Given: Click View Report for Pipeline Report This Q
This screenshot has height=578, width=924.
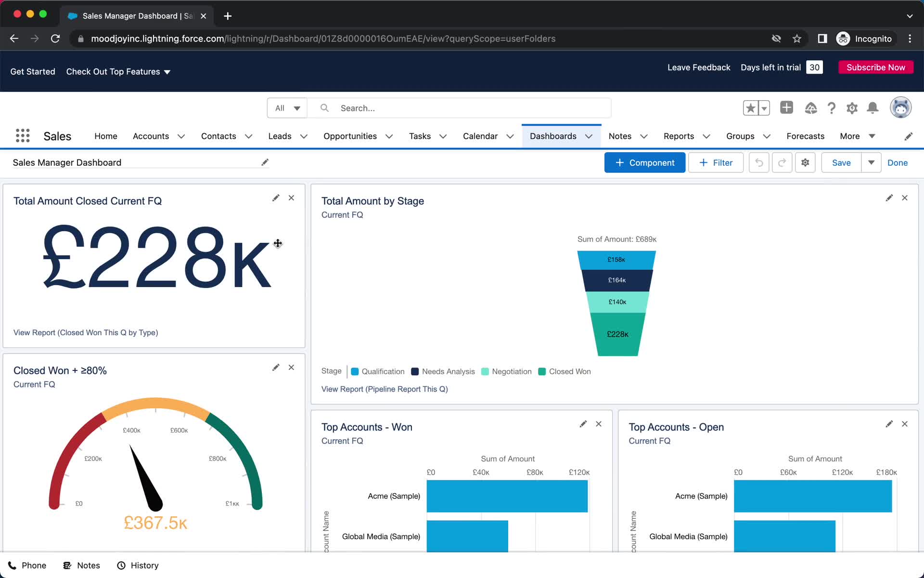Looking at the screenshot, I should point(385,389).
